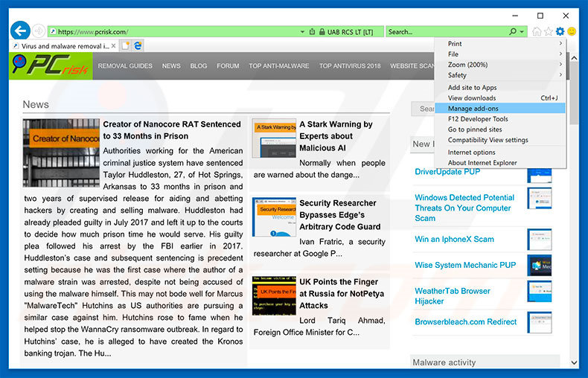
Task: Expand the address bar dropdown arrow
Action: tap(302, 32)
